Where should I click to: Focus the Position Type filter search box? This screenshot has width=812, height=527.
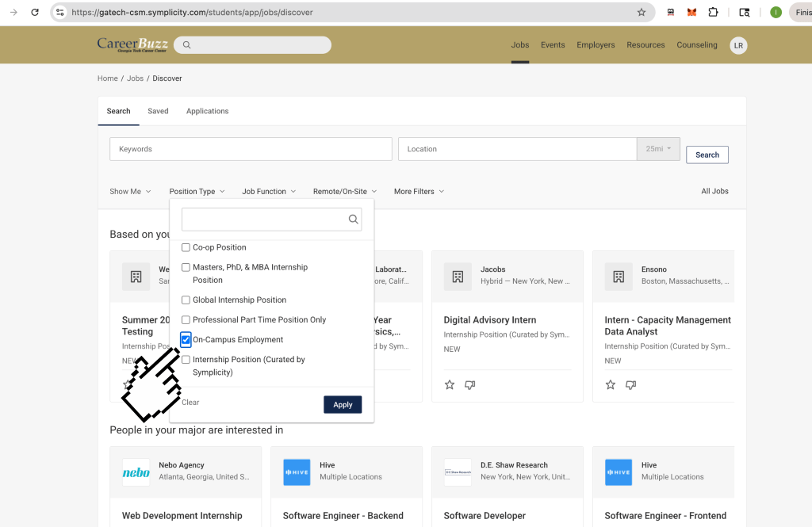click(271, 220)
